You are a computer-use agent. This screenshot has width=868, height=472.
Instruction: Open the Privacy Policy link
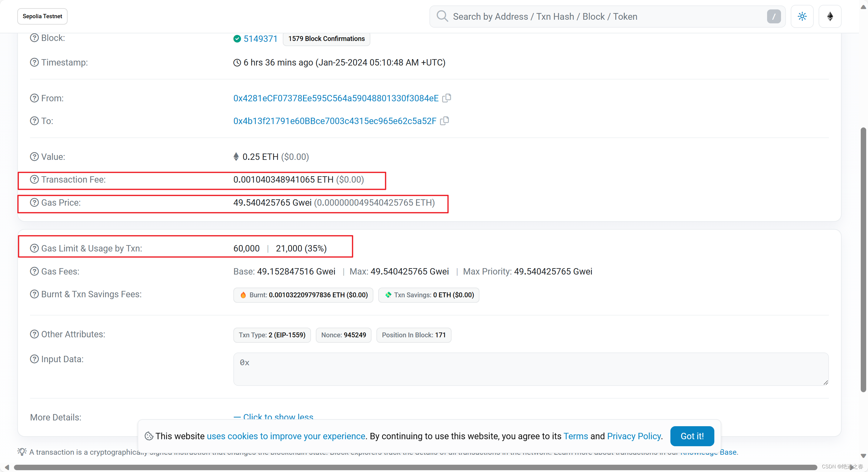click(634, 436)
